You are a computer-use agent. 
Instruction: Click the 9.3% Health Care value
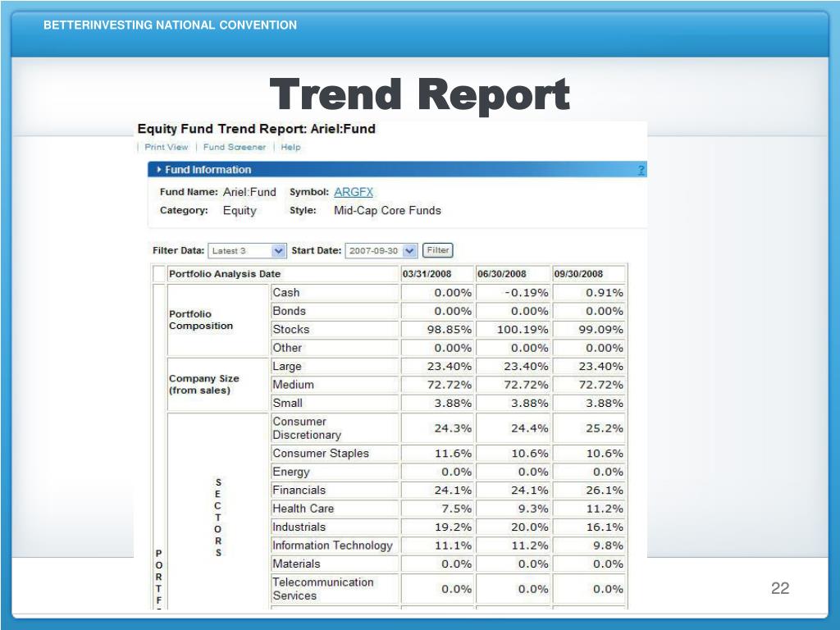[533, 509]
